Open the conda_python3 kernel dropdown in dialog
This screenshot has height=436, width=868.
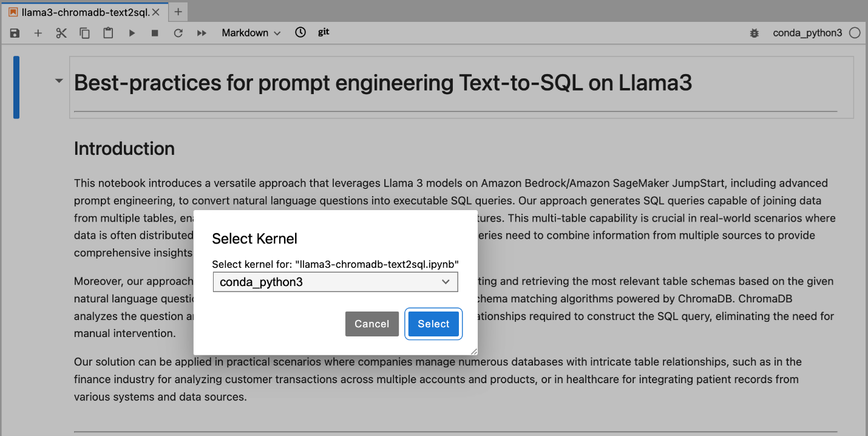[x=335, y=282]
